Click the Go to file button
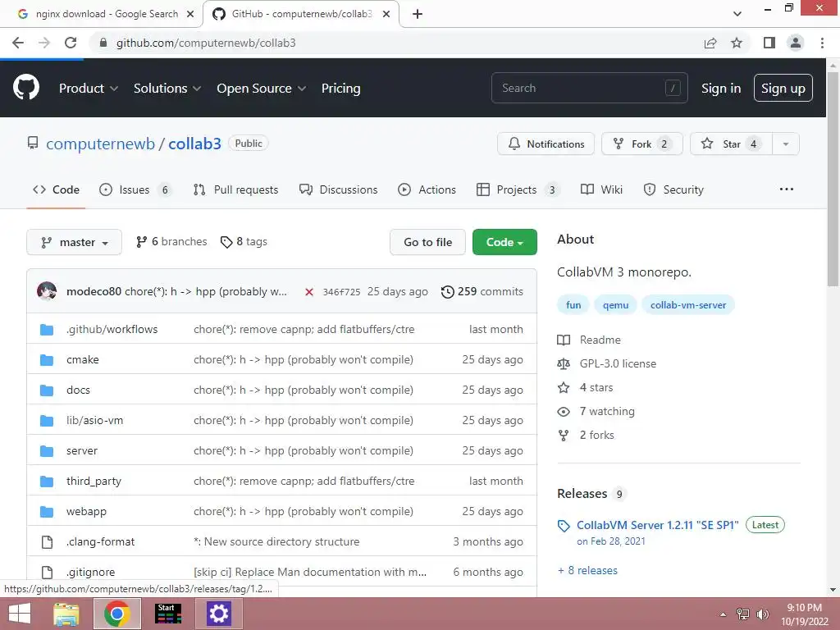Screen dimensions: 840x630 pyautogui.click(x=427, y=242)
